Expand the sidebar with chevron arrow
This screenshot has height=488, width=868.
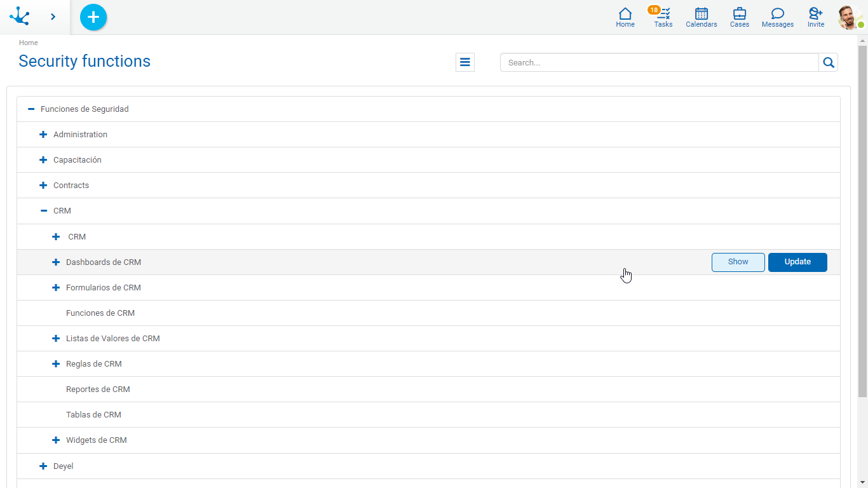point(53,17)
